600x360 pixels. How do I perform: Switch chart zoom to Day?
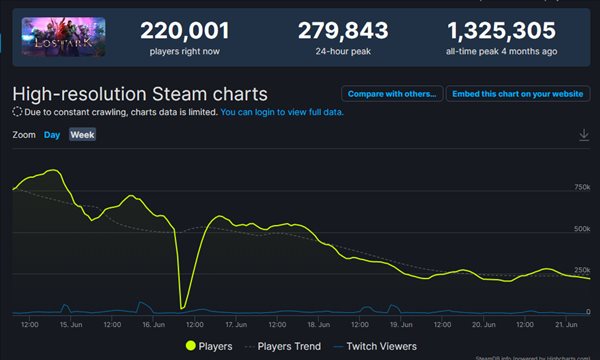click(52, 135)
